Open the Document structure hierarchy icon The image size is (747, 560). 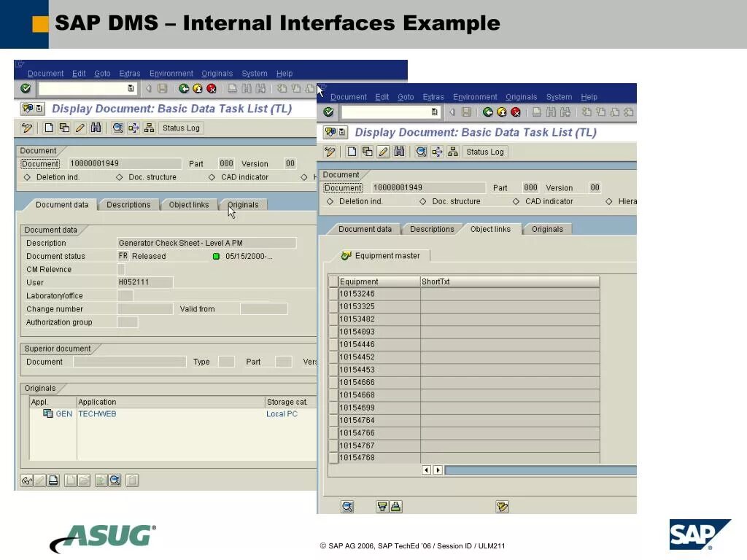pos(454,152)
